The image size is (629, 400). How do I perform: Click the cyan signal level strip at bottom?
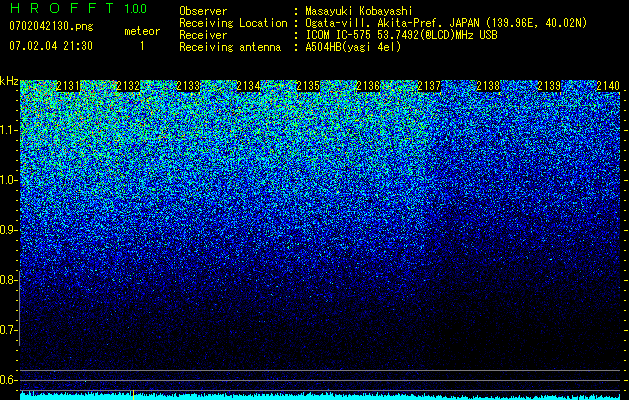point(320,397)
